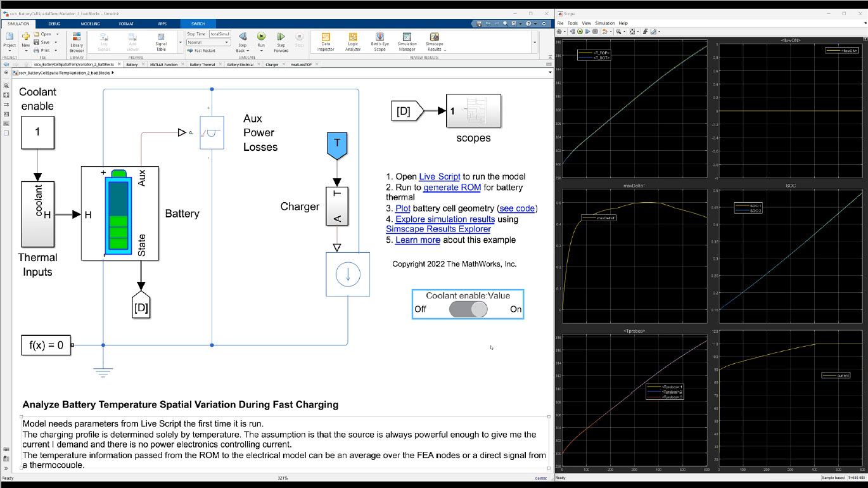
Task: Open Simulation Manager
Action: tap(407, 42)
